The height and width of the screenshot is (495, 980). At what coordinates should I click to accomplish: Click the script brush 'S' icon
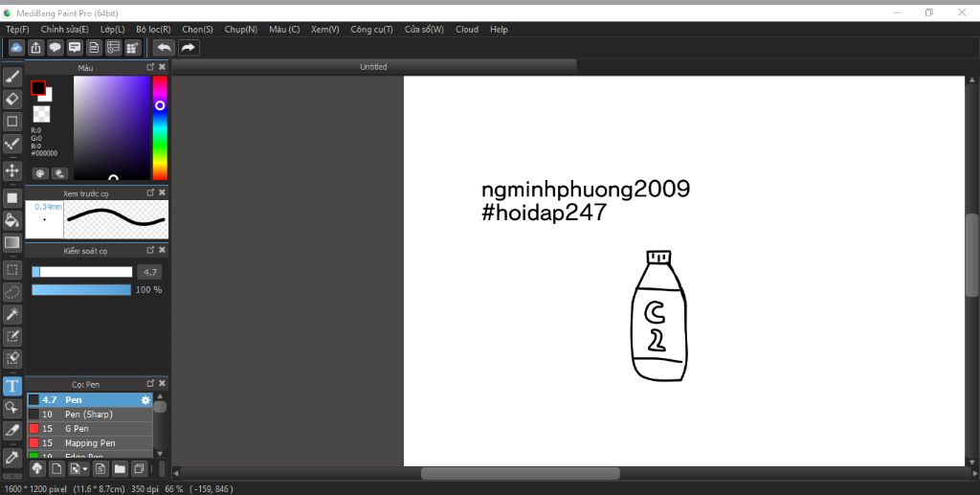100,468
